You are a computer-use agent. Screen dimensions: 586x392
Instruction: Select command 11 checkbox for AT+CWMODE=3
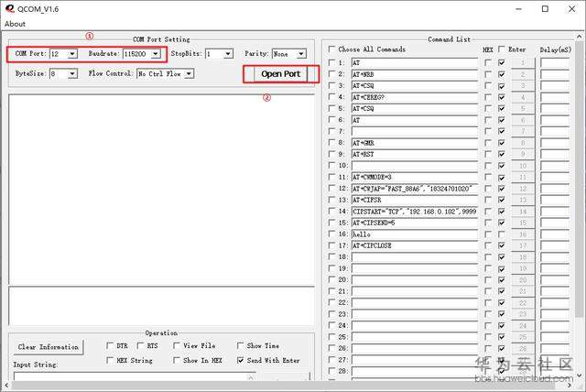[x=331, y=177]
